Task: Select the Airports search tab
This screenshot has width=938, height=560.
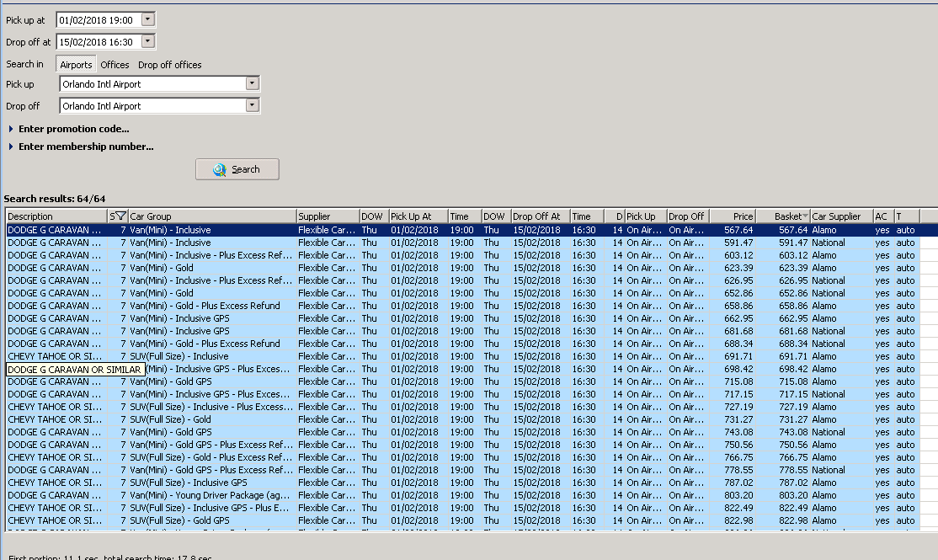Action: click(x=76, y=65)
